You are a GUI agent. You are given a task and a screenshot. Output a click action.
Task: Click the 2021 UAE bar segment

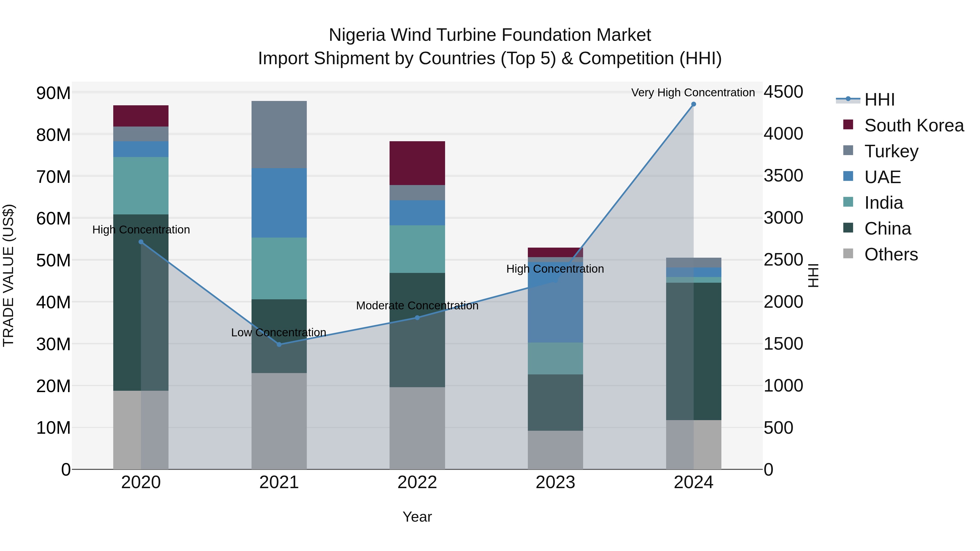(x=279, y=203)
